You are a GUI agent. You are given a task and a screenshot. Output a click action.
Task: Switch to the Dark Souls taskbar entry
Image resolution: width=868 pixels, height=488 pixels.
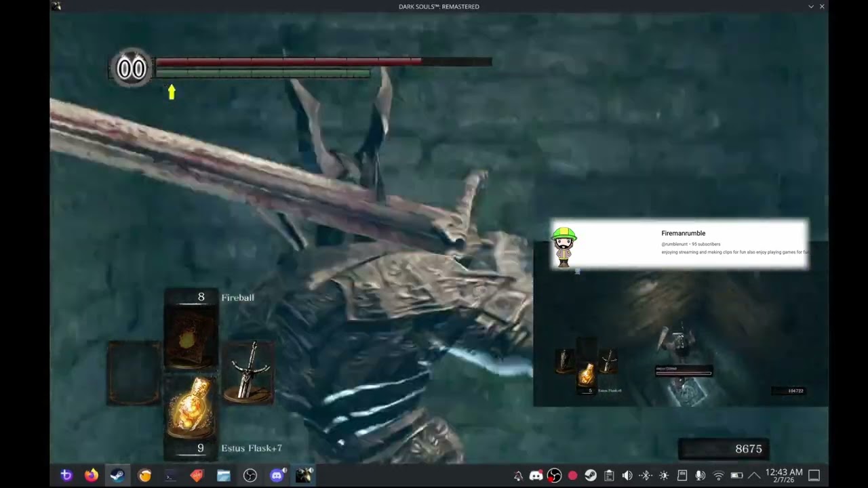click(303, 475)
